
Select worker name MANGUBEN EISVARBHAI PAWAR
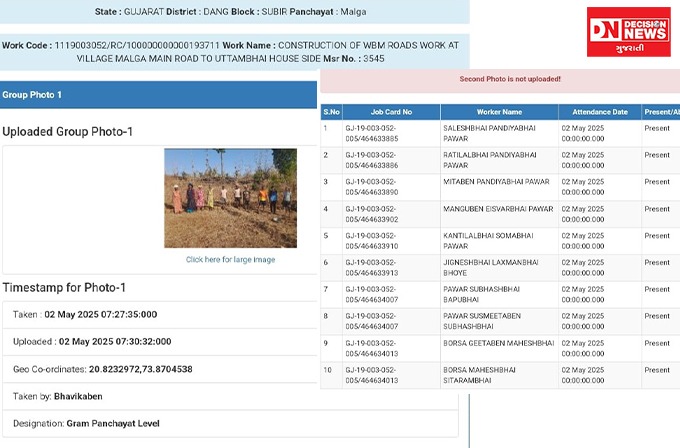[x=498, y=209]
